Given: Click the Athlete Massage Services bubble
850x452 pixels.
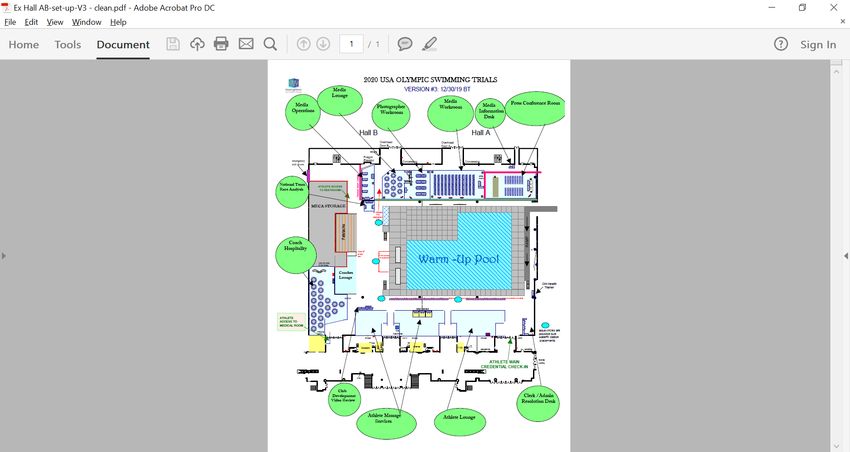Looking at the screenshot, I should tap(386, 423).
